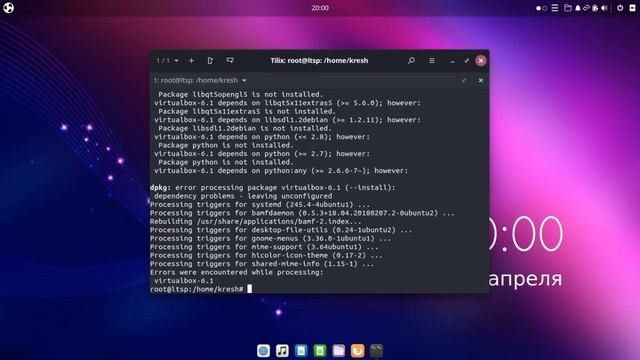Screen dimensions: 640x360
Task: Click 'Processing triggers for systemd (245.4-4ubuntu1)' line
Action: pyautogui.click(x=260, y=204)
